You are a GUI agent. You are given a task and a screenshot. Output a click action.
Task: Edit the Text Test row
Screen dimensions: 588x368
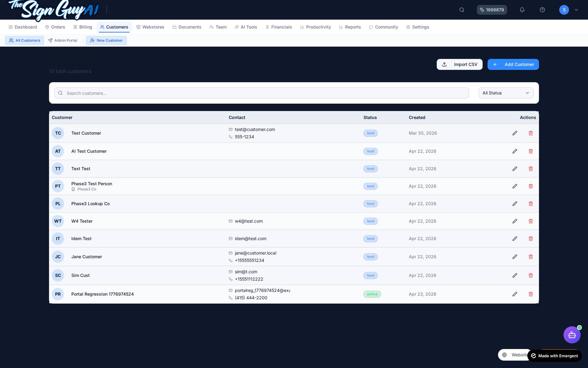[x=515, y=169]
